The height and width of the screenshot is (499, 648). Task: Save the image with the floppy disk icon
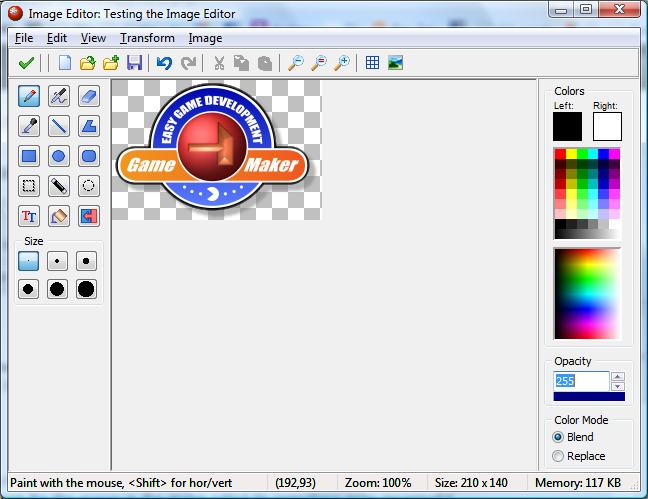[x=134, y=63]
